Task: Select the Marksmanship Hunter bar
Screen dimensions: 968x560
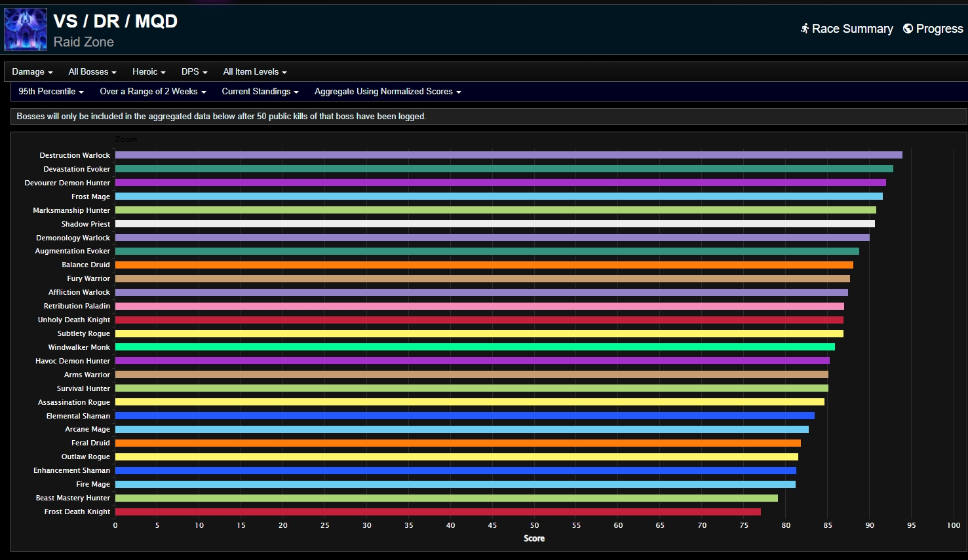Action: pos(495,210)
